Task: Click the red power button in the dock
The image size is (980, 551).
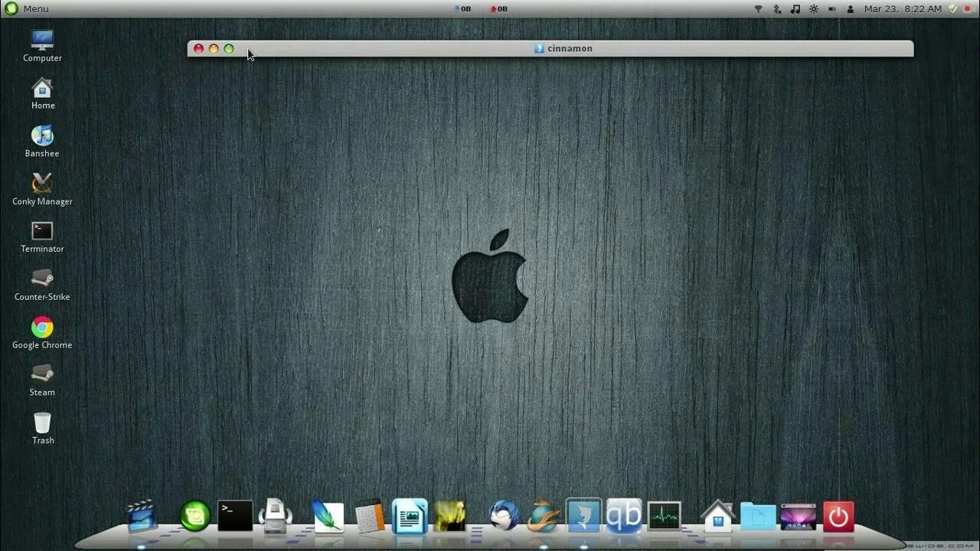Action: click(x=838, y=516)
